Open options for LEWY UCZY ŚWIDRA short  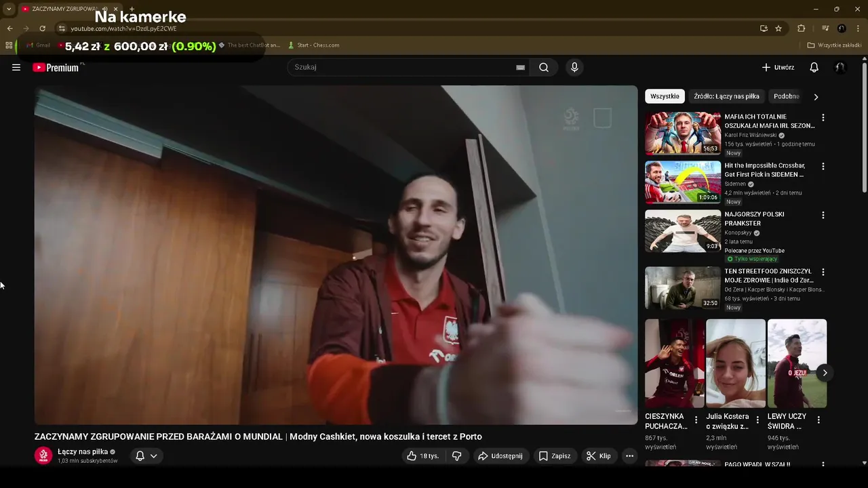[818, 420]
